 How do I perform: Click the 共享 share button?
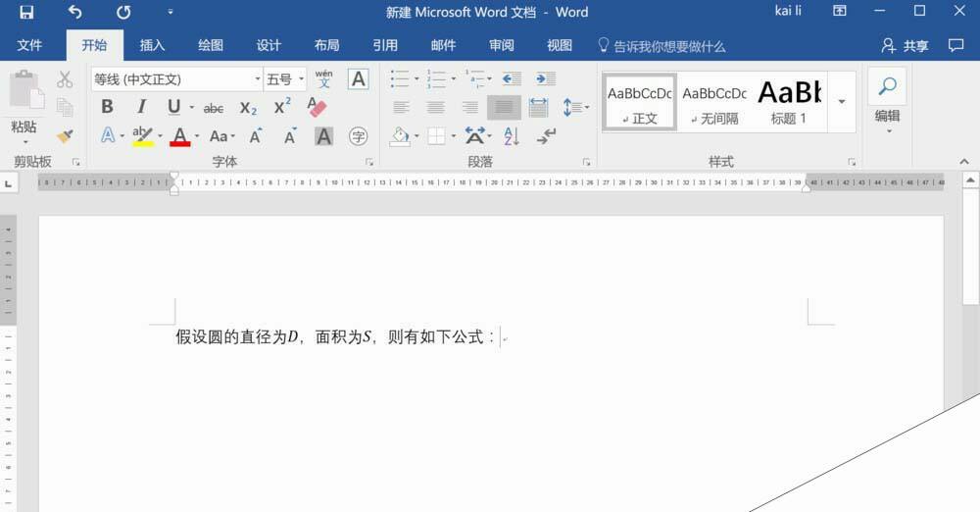pyautogui.click(x=905, y=46)
